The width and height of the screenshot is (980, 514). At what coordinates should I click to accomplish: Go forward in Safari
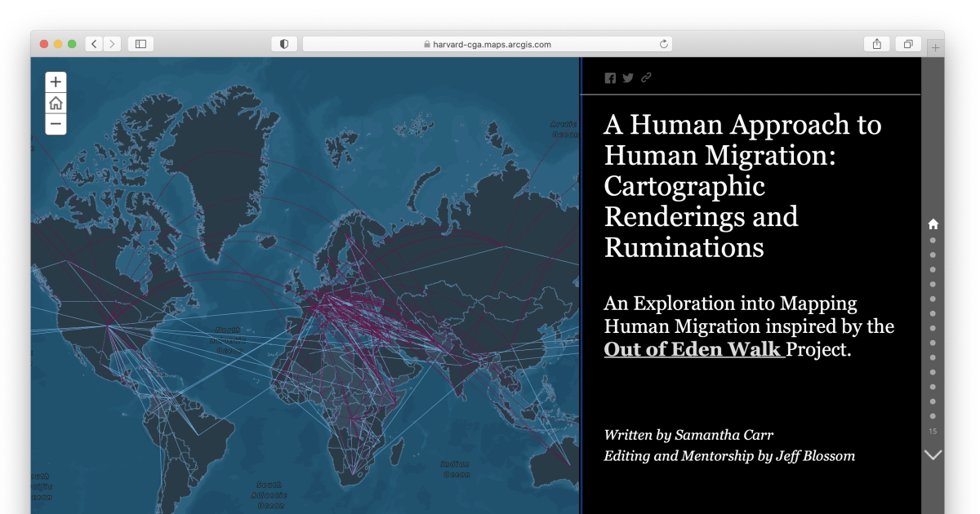[113, 44]
